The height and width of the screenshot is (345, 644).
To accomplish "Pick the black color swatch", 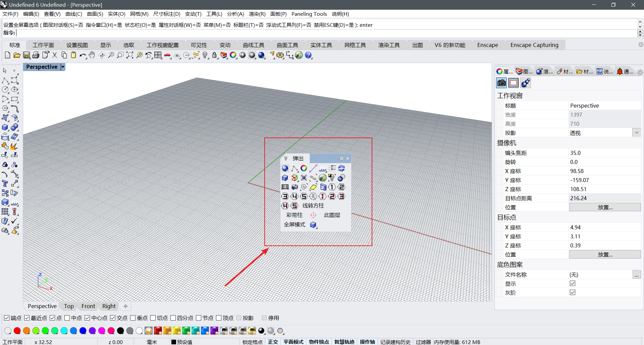I will click(x=120, y=331).
